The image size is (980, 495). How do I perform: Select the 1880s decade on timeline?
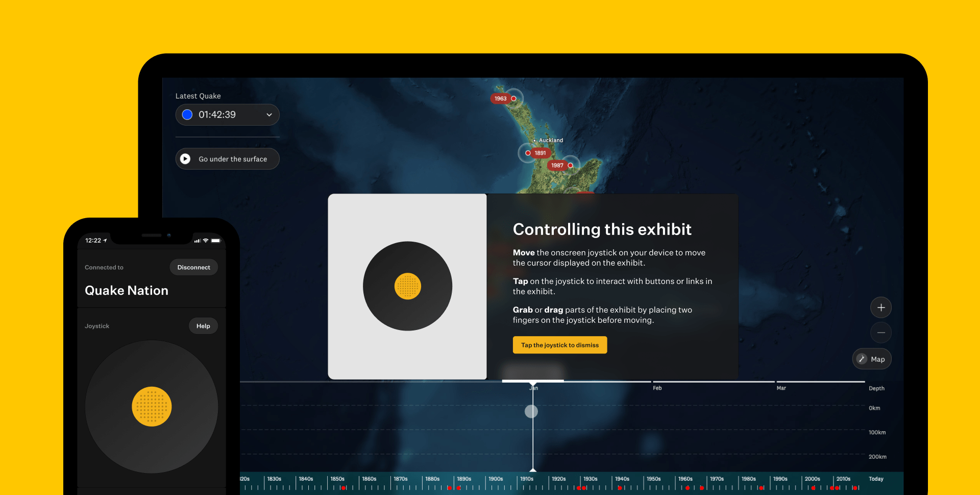pos(433,479)
